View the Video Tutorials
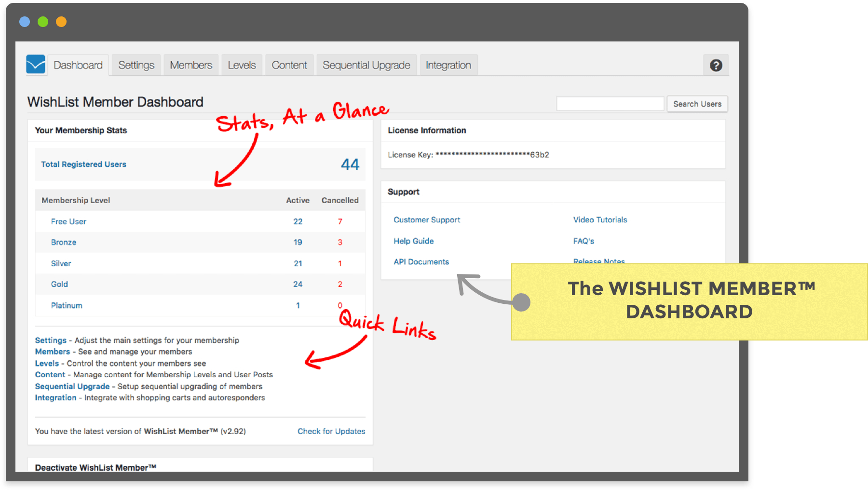 coord(599,219)
